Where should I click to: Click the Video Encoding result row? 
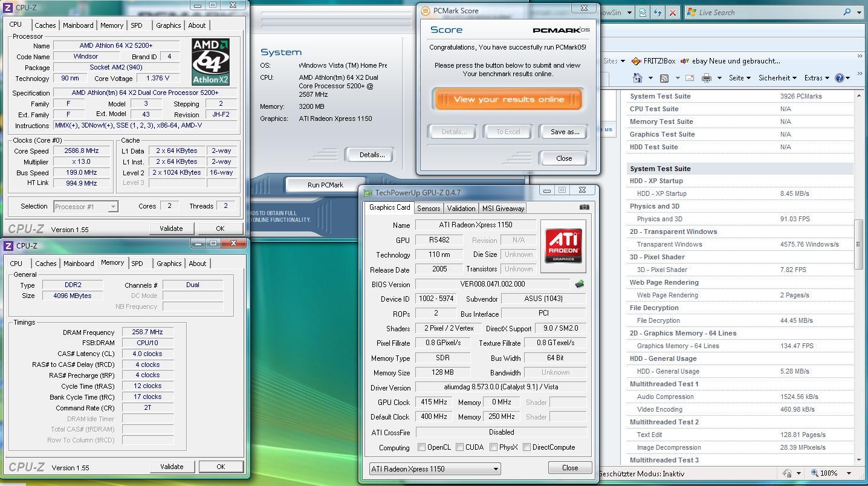[740, 410]
